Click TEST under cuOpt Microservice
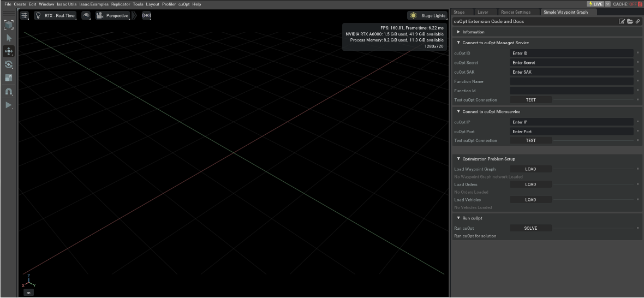 pyautogui.click(x=530, y=140)
